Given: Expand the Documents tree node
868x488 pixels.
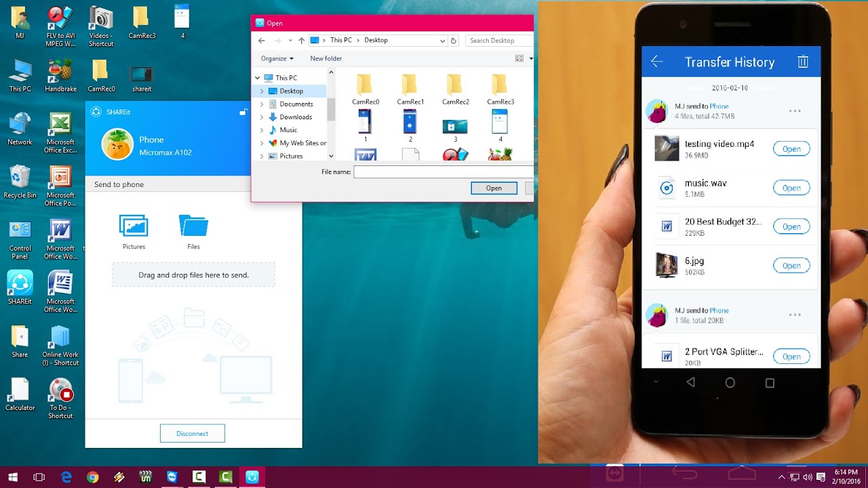Looking at the screenshot, I should tap(262, 104).
